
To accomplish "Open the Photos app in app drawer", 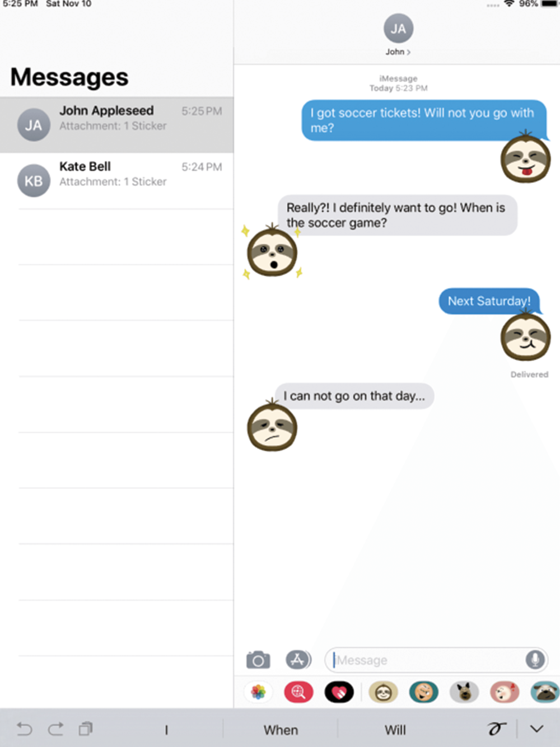I will [258, 693].
